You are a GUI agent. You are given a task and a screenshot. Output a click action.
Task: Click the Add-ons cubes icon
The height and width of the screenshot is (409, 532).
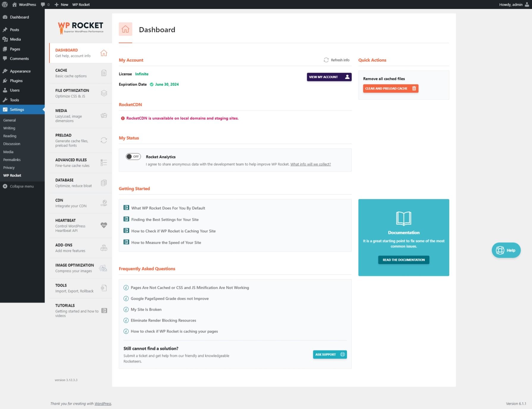click(104, 248)
